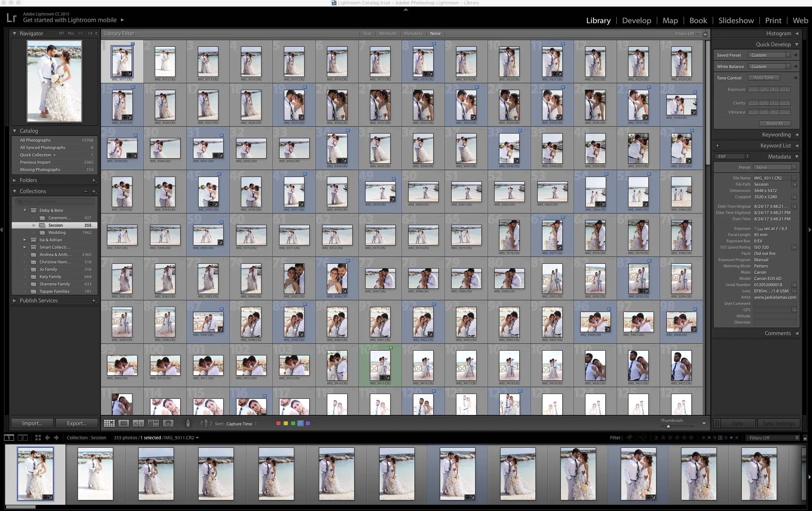Expand the Folders panel

point(15,180)
